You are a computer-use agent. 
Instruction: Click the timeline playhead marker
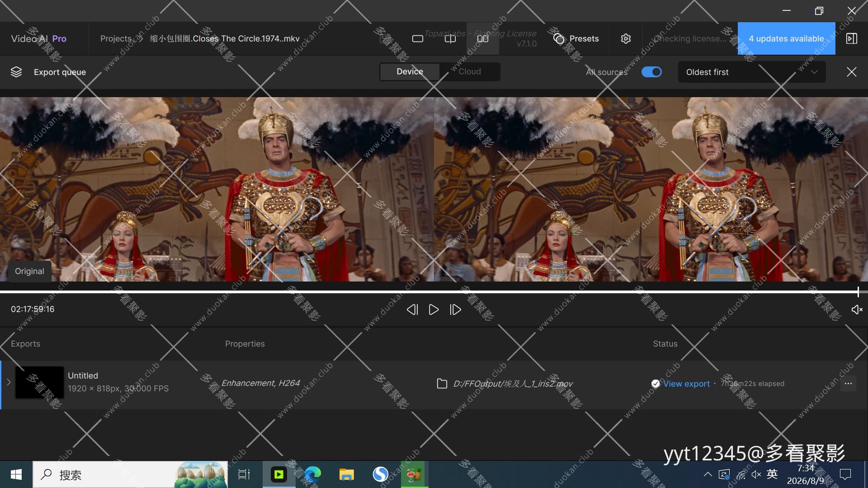858,292
